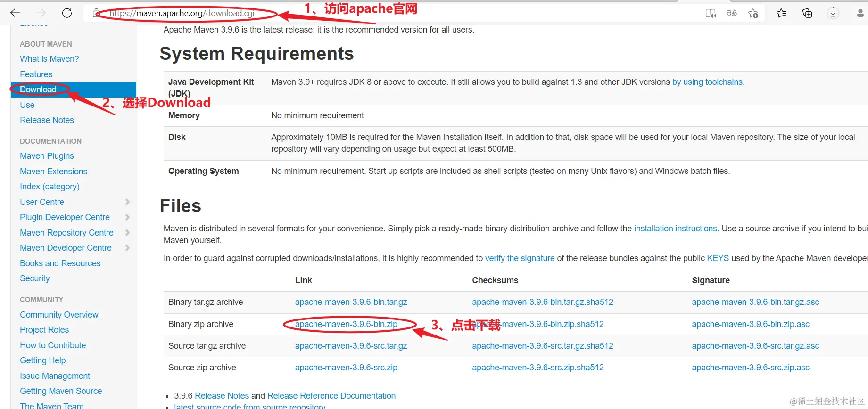Expand the Plugin Developer Centre chevron
The height and width of the screenshot is (409, 868).
[127, 217]
